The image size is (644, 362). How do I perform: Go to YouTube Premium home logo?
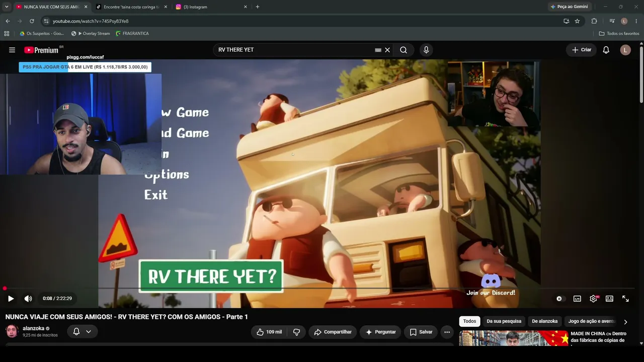click(x=41, y=50)
